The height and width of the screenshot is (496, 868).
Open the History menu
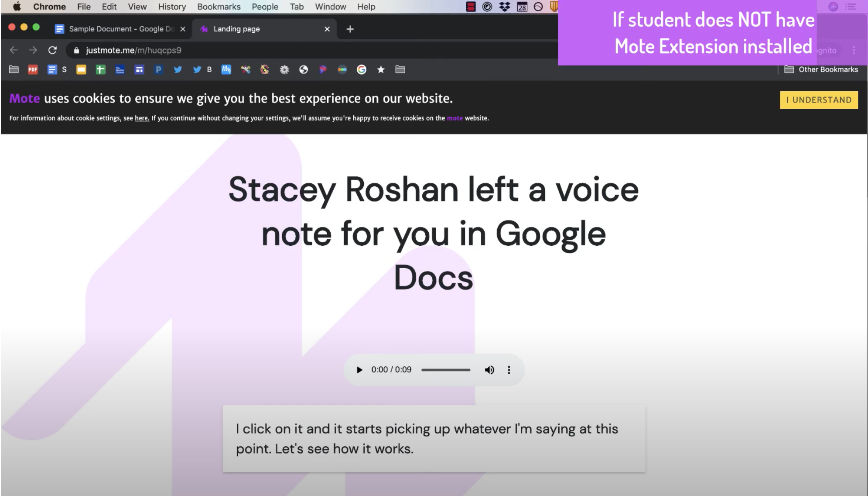click(x=171, y=7)
